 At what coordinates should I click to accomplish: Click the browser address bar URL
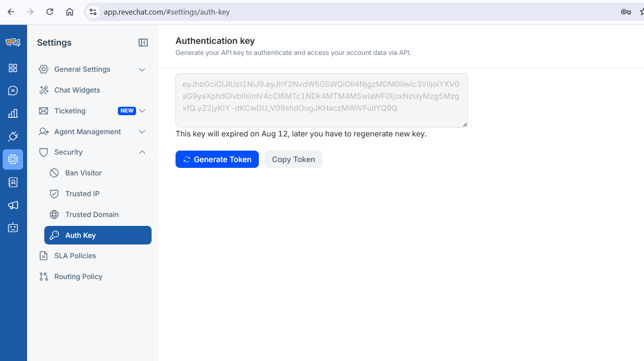click(167, 12)
